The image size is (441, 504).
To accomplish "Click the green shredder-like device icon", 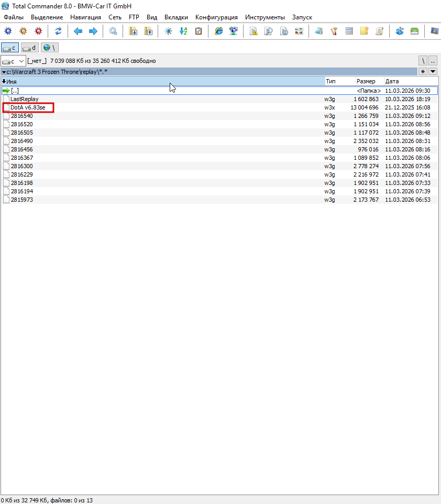I will point(415,31).
